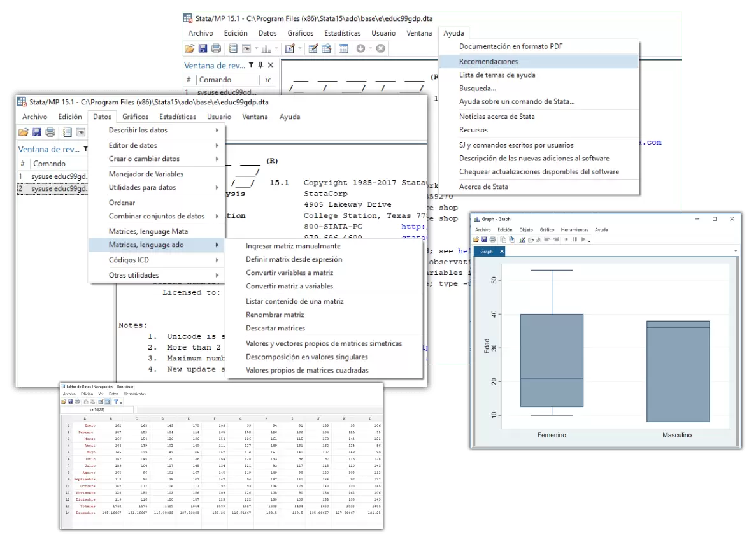
Task: Switch to Graph tab in Graph window
Action: [487, 251]
